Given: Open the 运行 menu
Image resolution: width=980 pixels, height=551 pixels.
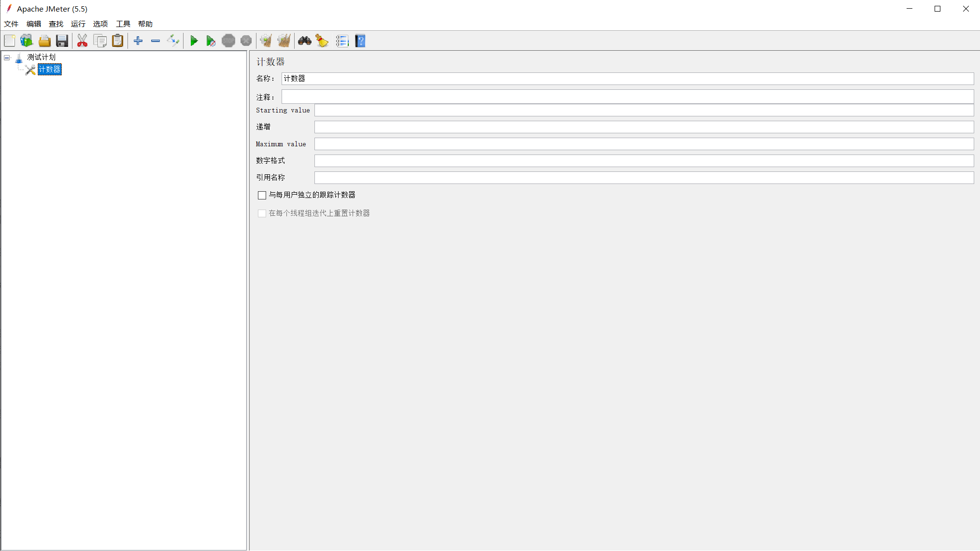Looking at the screenshot, I should click(x=78, y=24).
